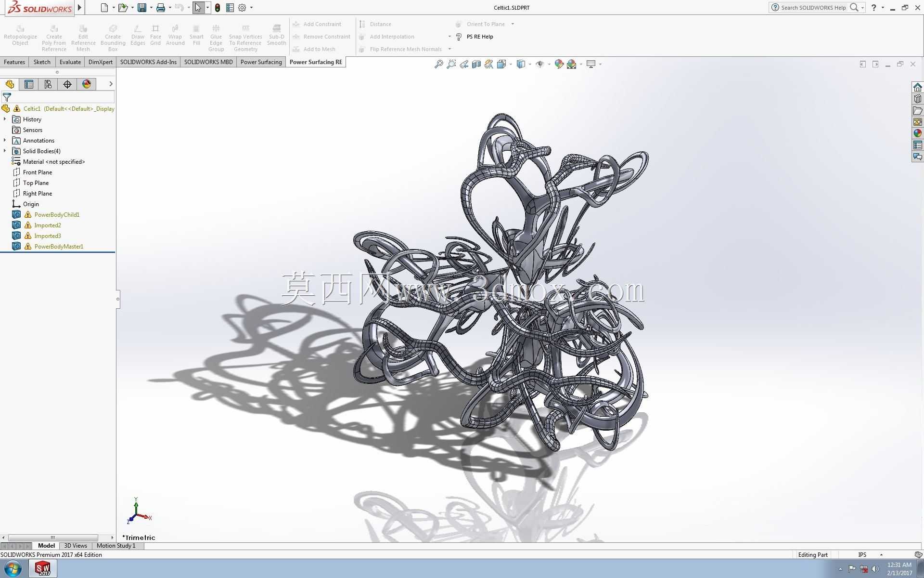The height and width of the screenshot is (578, 924).
Task: Click the Display Style cube icon
Action: 521,64
